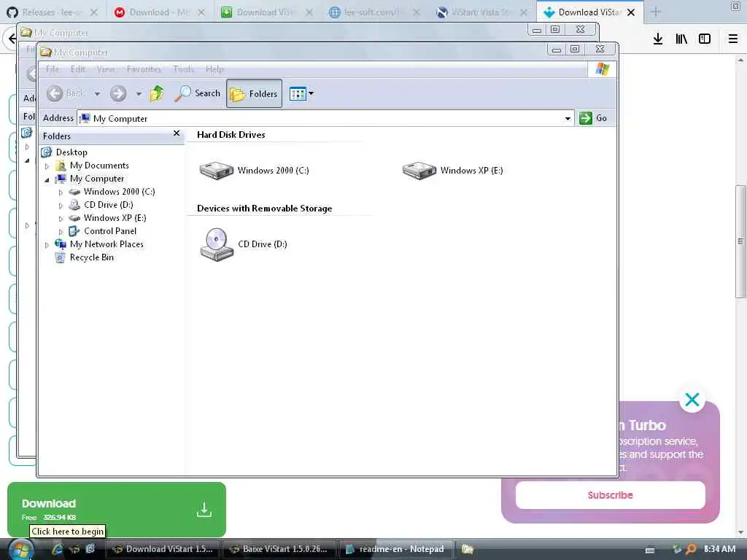The width and height of the screenshot is (747, 560).
Task: Go up one folder level icon
Action: (x=157, y=93)
